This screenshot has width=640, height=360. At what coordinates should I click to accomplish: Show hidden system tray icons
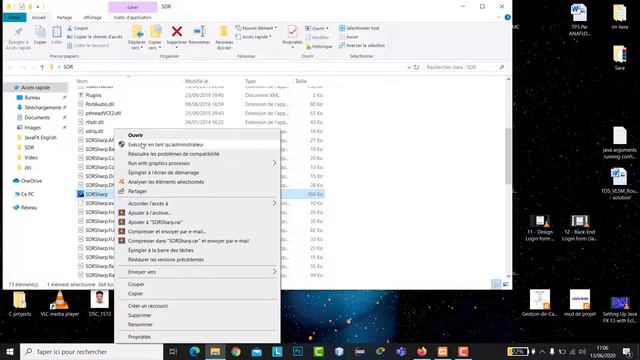click(542, 351)
